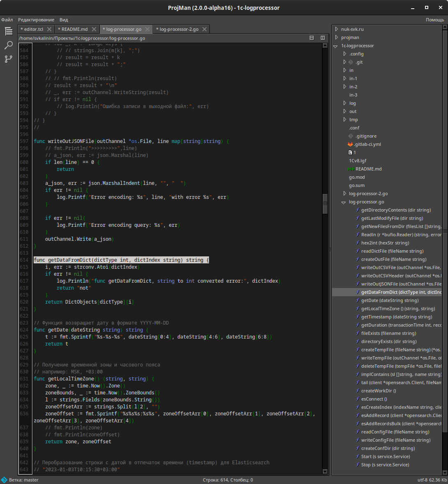Expand the nuk-svk.ru project
448x484 pixels.
[337, 29]
